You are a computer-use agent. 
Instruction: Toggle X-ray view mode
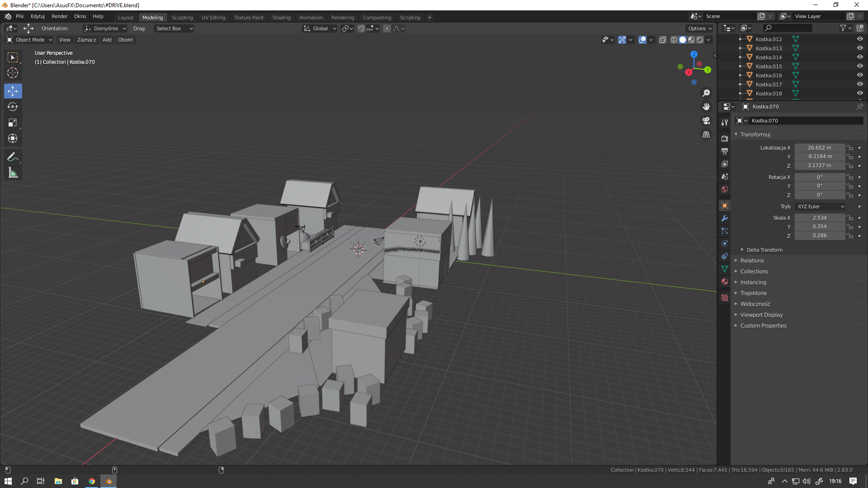(x=662, y=40)
